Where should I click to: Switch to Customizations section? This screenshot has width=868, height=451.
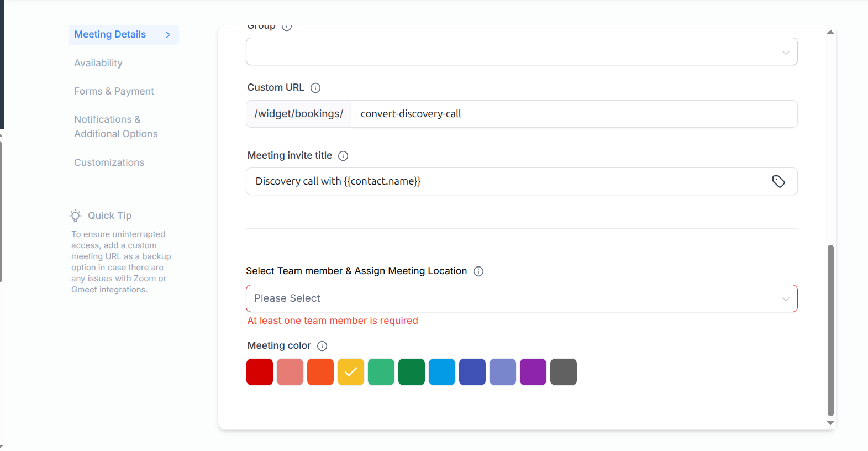pos(109,162)
